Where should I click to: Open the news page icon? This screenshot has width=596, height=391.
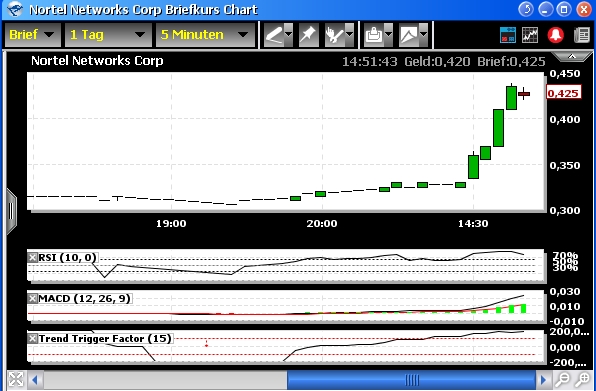tap(582, 35)
